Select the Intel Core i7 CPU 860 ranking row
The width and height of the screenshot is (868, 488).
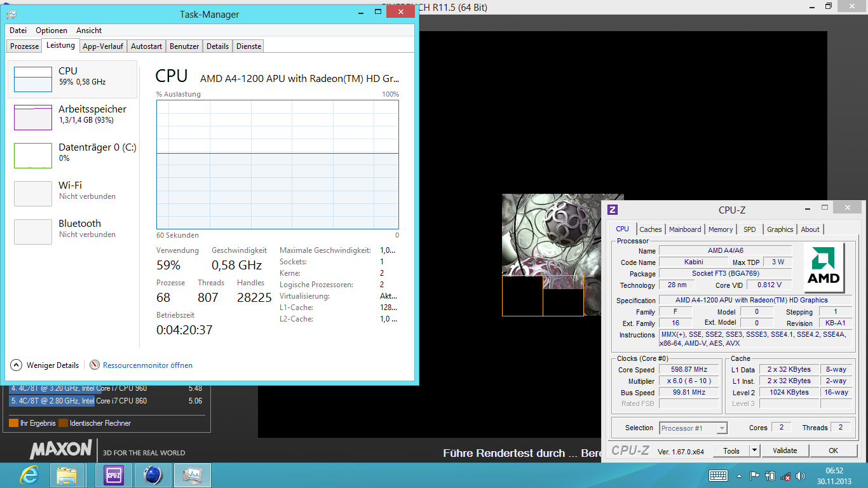106,401
